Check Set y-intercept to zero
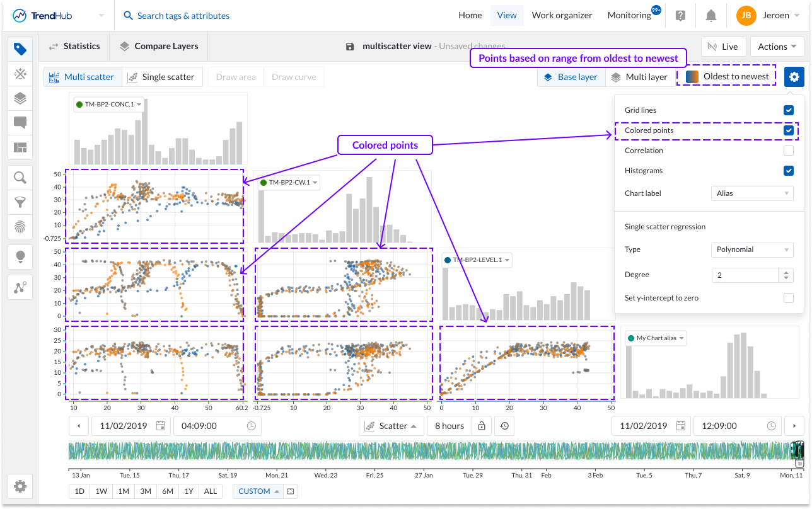This screenshot has width=812, height=509. pos(788,298)
